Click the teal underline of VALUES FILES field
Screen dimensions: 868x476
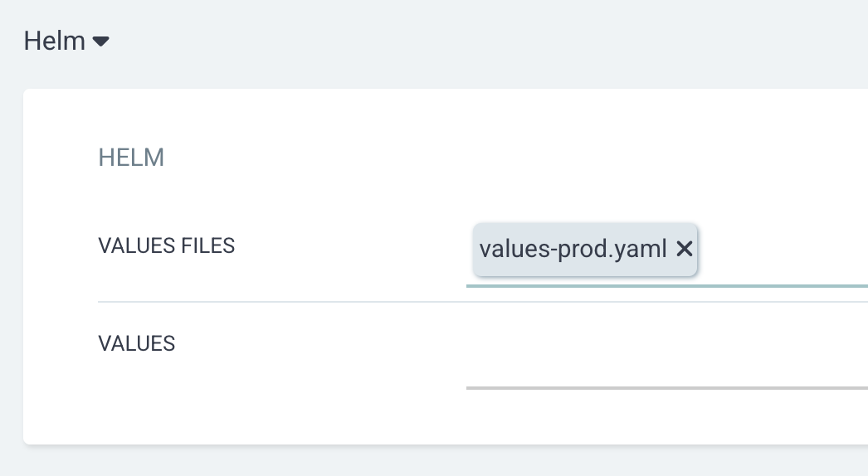point(667,286)
